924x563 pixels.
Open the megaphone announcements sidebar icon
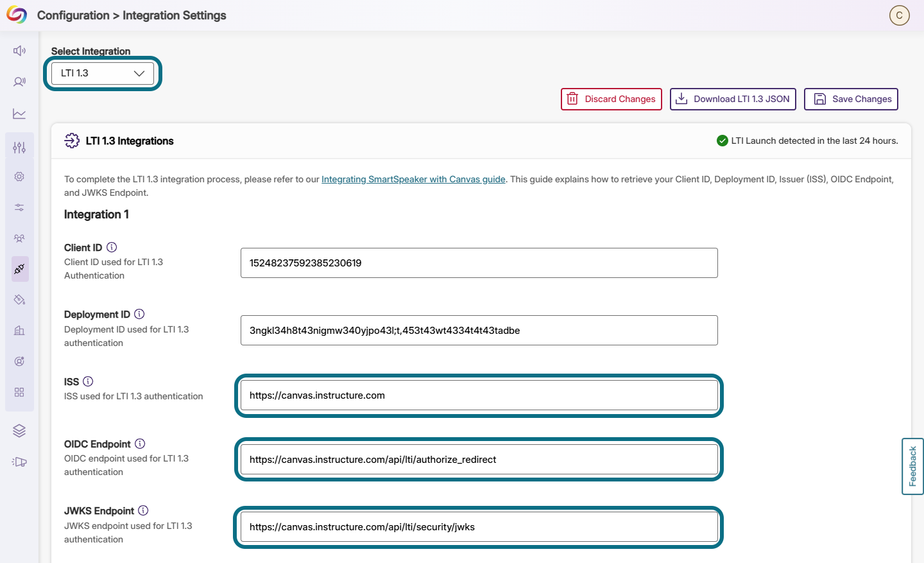pyautogui.click(x=19, y=462)
